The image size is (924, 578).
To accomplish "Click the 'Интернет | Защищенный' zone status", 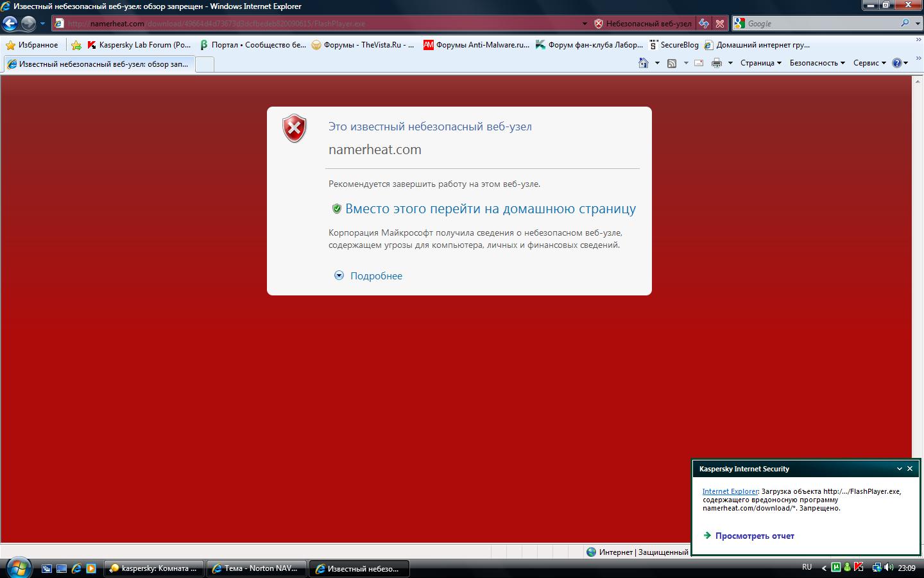I will (637, 552).
